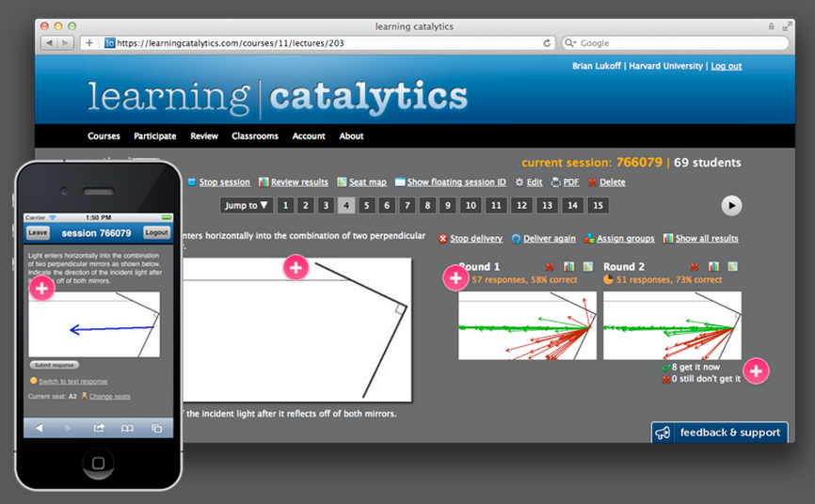The height and width of the screenshot is (504, 815).
Task: Click the Deliver again link
Action: tap(550, 239)
